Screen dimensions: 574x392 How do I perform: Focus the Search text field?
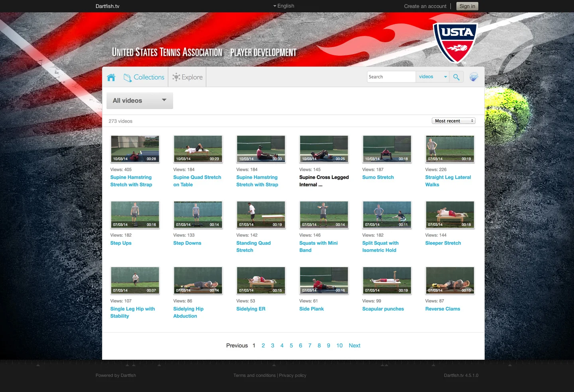[x=391, y=77]
